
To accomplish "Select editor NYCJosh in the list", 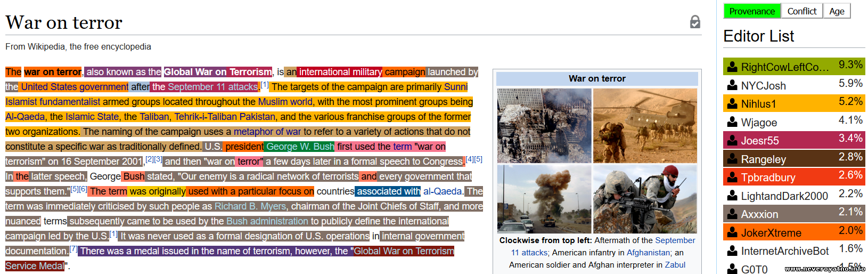I will 794,85.
